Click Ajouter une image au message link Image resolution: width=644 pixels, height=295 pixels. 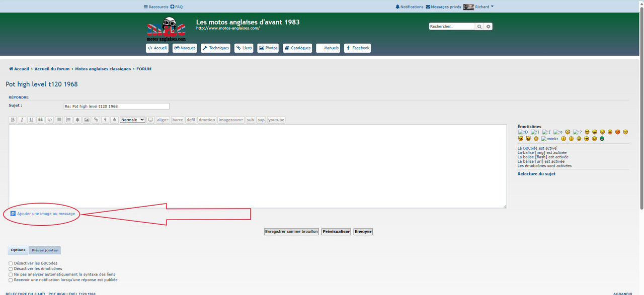pyautogui.click(x=43, y=214)
